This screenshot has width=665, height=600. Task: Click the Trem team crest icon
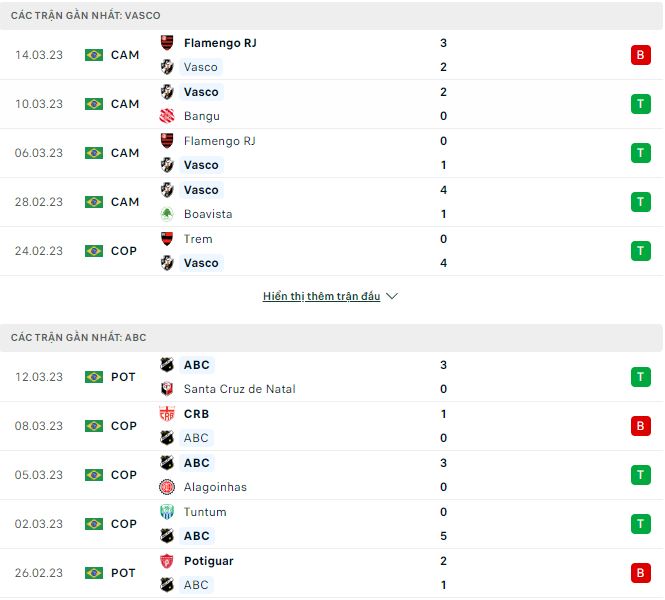167,239
